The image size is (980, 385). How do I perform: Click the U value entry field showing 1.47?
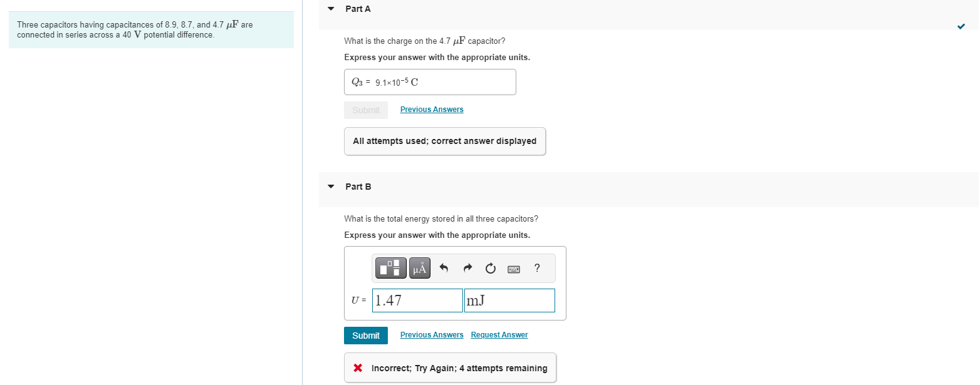tap(417, 300)
